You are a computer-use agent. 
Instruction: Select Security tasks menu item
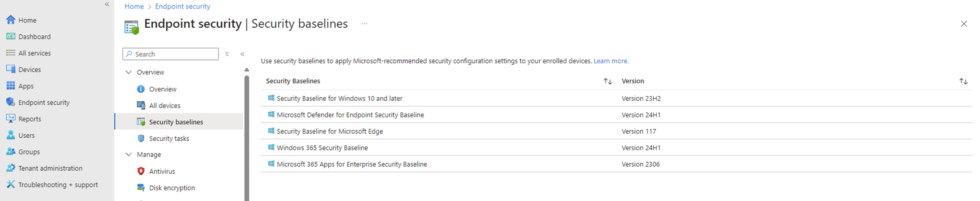point(169,138)
